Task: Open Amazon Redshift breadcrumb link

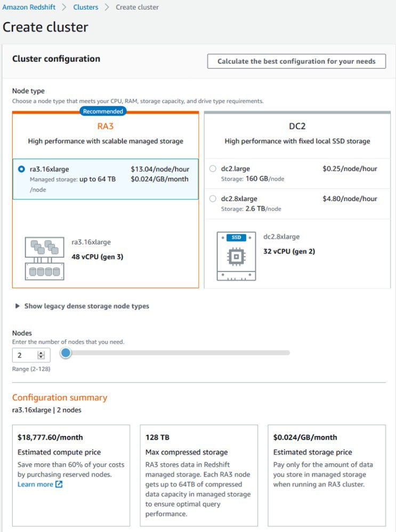Action: coord(28,7)
